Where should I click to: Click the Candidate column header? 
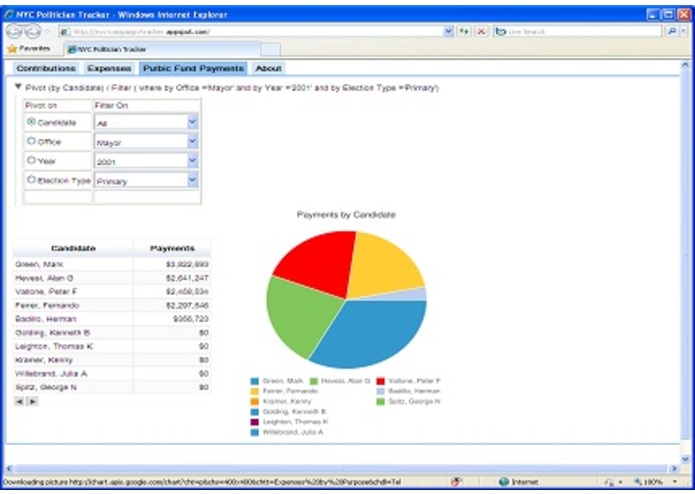click(x=73, y=248)
